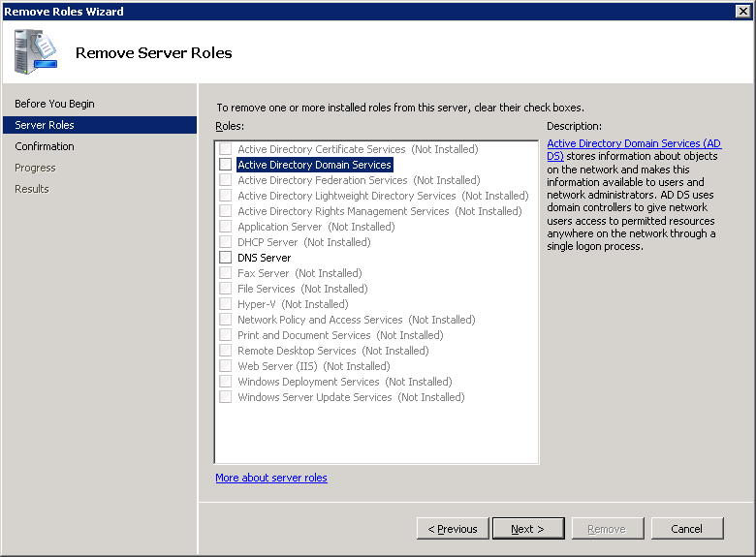Click the Fax Server checkbox
This screenshot has width=756, height=557.
[225, 273]
